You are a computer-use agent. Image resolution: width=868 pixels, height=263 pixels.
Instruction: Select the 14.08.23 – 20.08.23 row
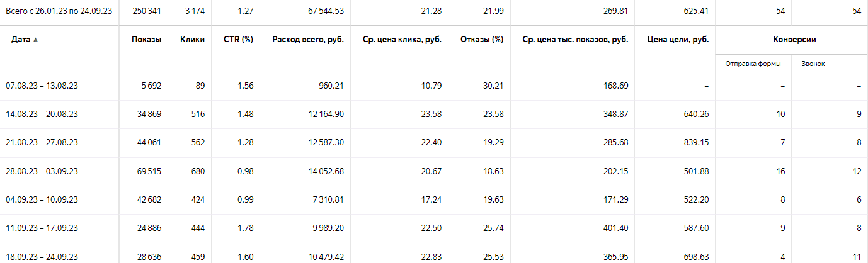[x=42, y=114]
